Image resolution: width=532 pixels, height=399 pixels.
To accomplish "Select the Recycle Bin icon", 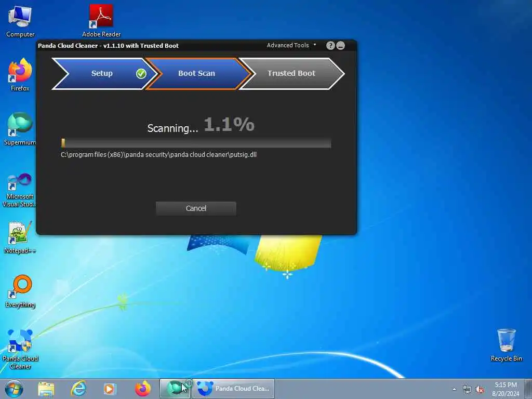I will pos(506,345).
